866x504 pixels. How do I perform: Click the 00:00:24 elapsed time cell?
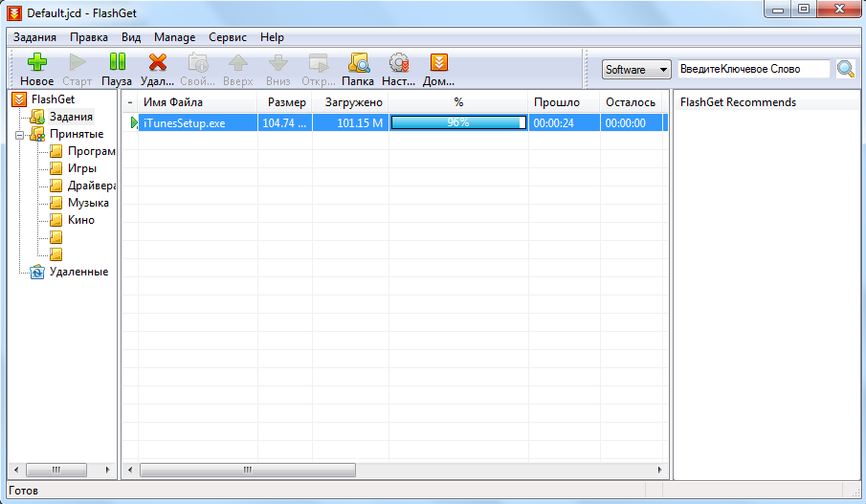tap(565, 123)
